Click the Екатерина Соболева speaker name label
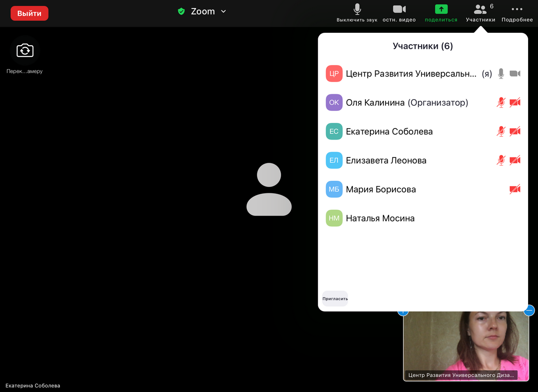 click(x=33, y=386)
